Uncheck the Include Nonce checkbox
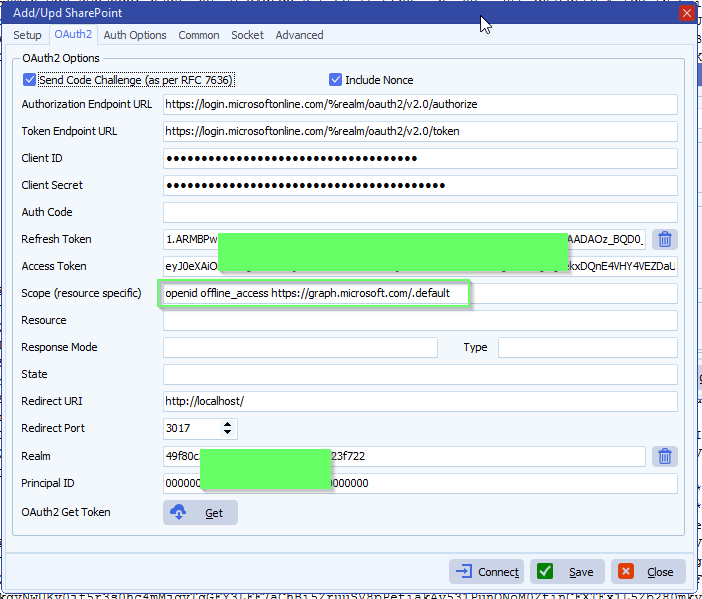 pos(335,80)
